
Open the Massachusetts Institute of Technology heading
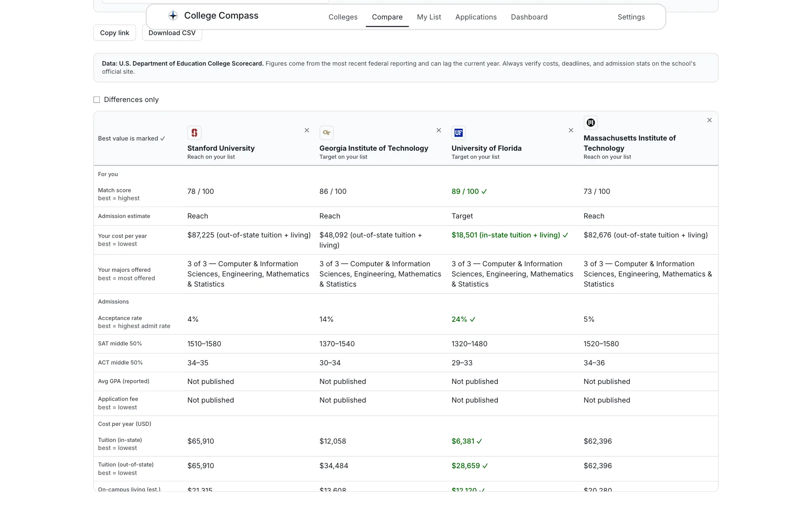pos(630,143)
